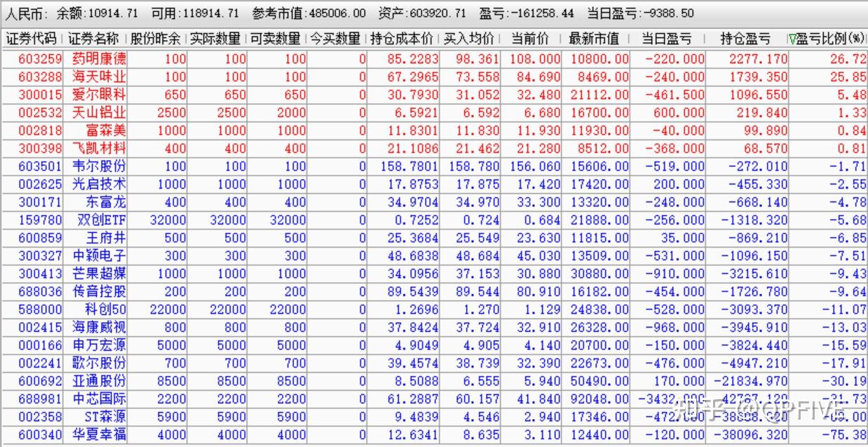Click security code 159780
The width and height of the screenshot is (868, 447).
[40, 220]
